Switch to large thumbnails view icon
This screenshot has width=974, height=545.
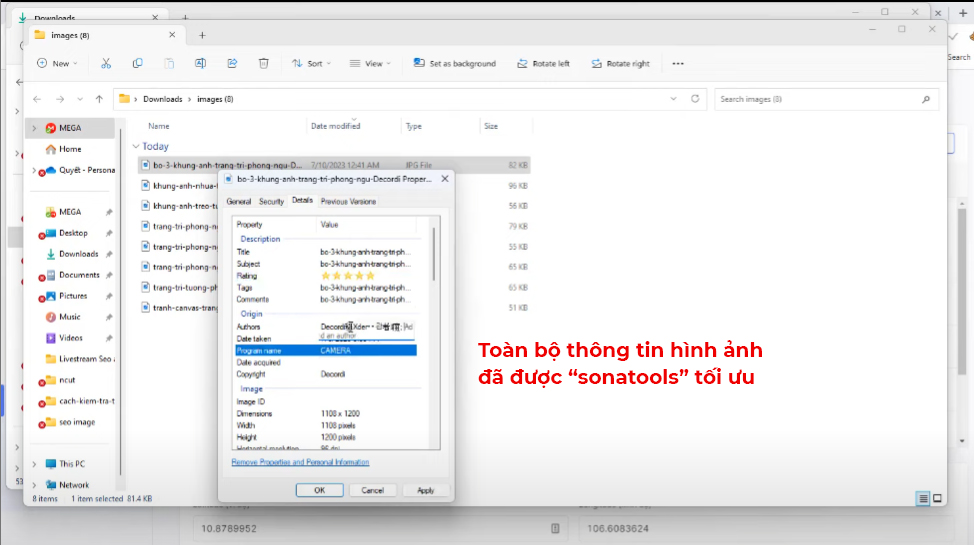pos(937,498)
